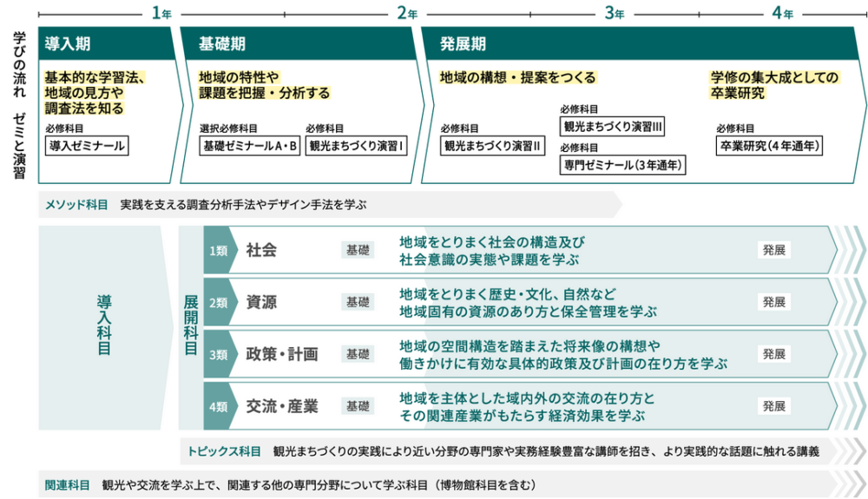
Task: Click the 学びの流れ ゼミと演習 side label
Action: coord(19,105)
